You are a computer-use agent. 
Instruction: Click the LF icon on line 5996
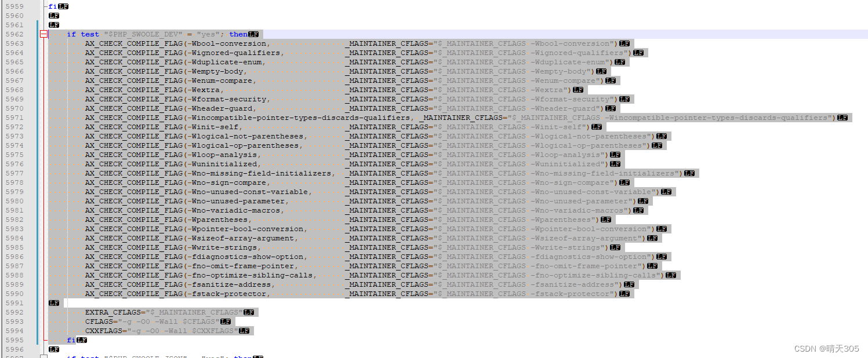[53, 349]
